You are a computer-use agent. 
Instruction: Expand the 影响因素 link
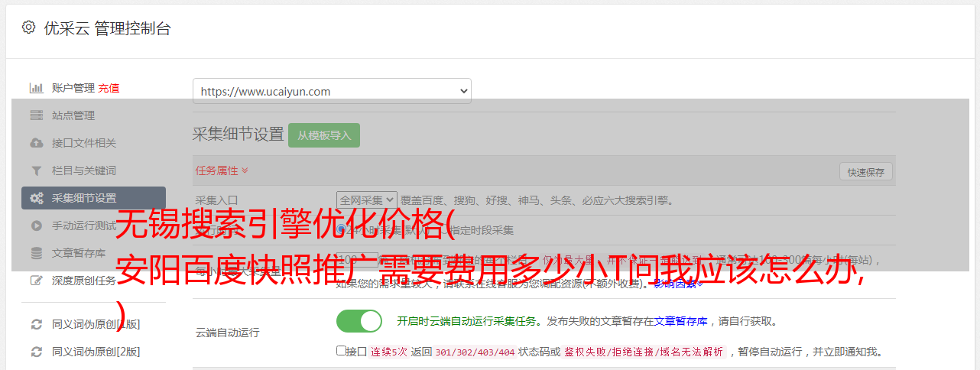tap(677, 284)
